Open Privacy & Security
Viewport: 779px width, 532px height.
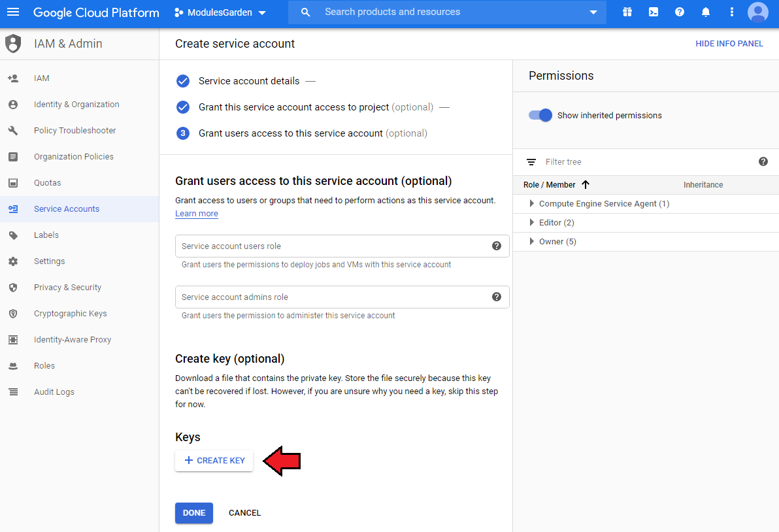67,287
